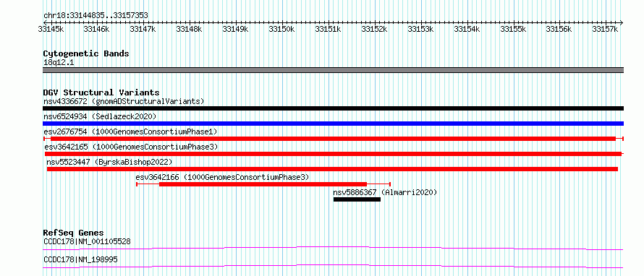Click the 18q12.1 band label

coord(59,63)
